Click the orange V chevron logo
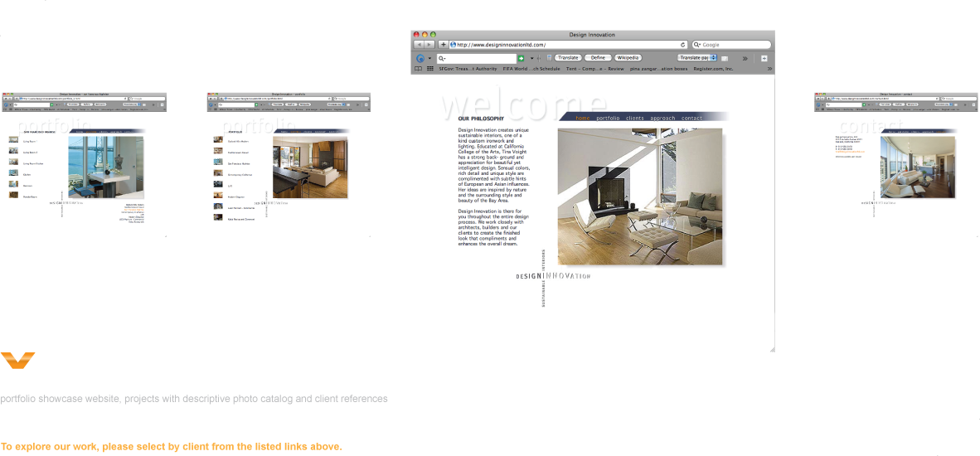The height and width of the screenshot is (456, 980). coord(17,361)
